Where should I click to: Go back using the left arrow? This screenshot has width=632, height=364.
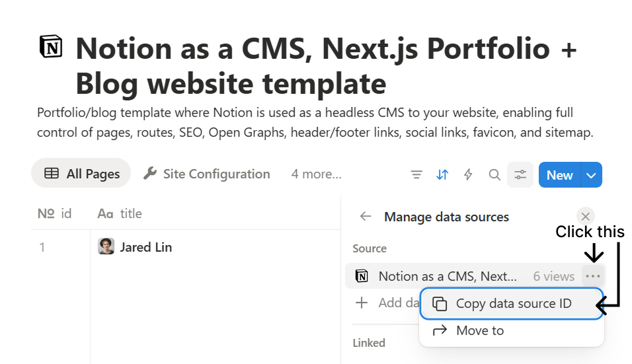366,217
